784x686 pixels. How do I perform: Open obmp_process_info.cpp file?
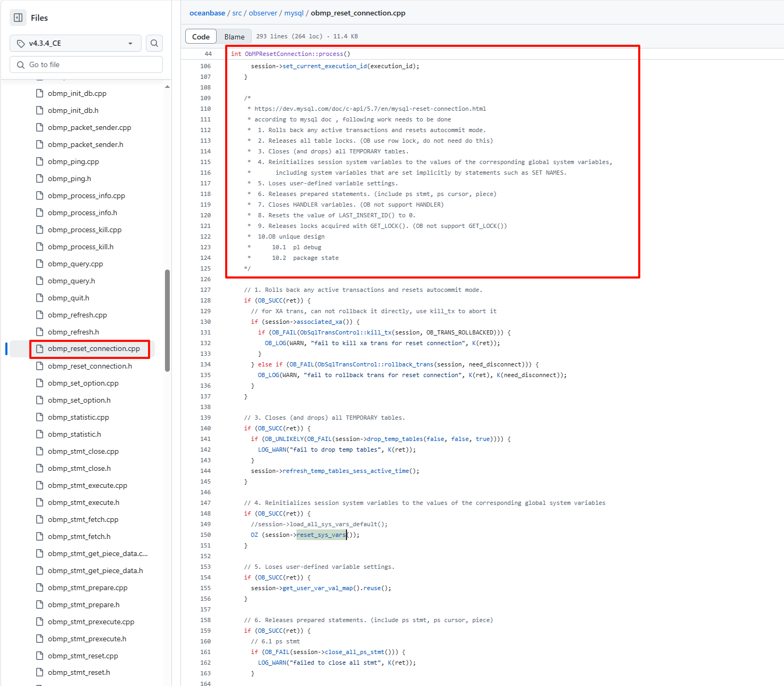tap(86, 195)
